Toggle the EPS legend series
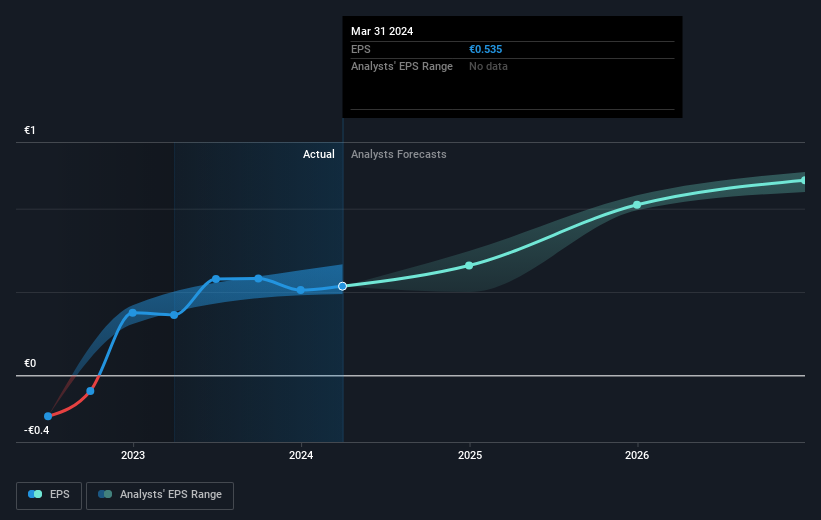 [49, 495]
